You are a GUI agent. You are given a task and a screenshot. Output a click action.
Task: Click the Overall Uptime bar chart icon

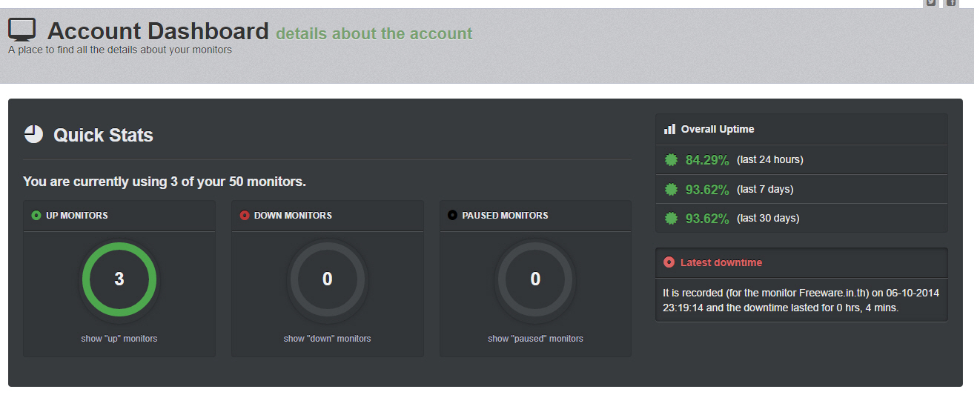click(669, 129)
